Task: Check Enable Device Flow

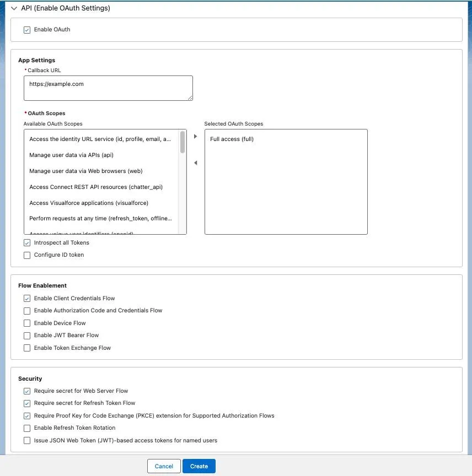Action: point(27,323)
